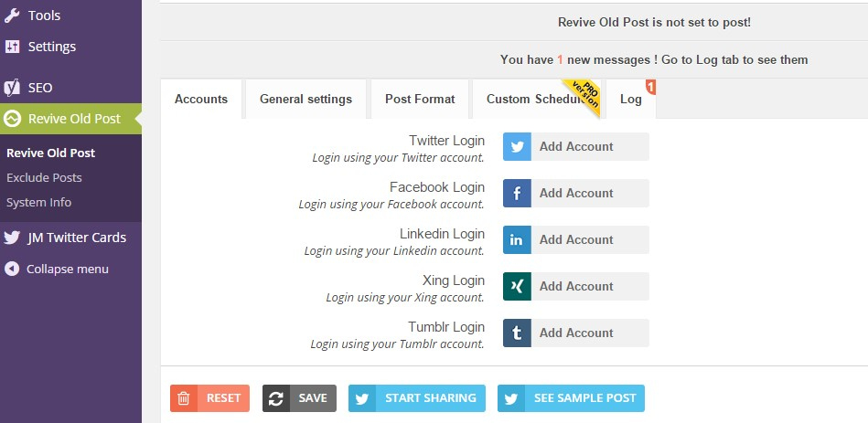Viewport: 868px width, 423px height.
Task: Open System Info in the sidebar
Action: [38, 203]
